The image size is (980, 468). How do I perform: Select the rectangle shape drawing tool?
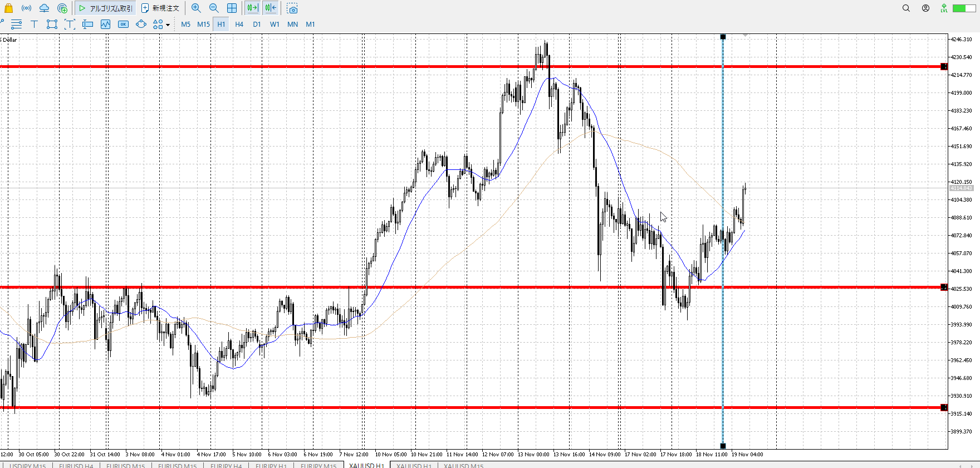click(52, 24)
